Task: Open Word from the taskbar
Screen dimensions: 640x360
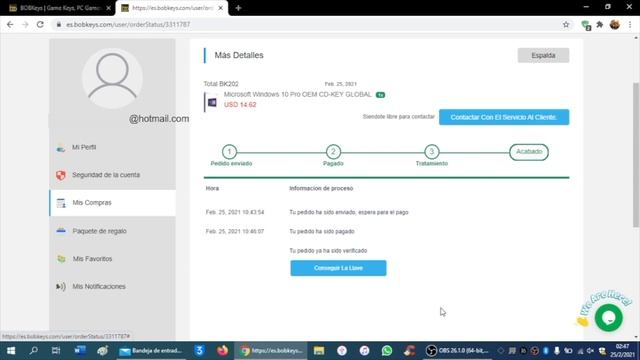Action: 80,350
